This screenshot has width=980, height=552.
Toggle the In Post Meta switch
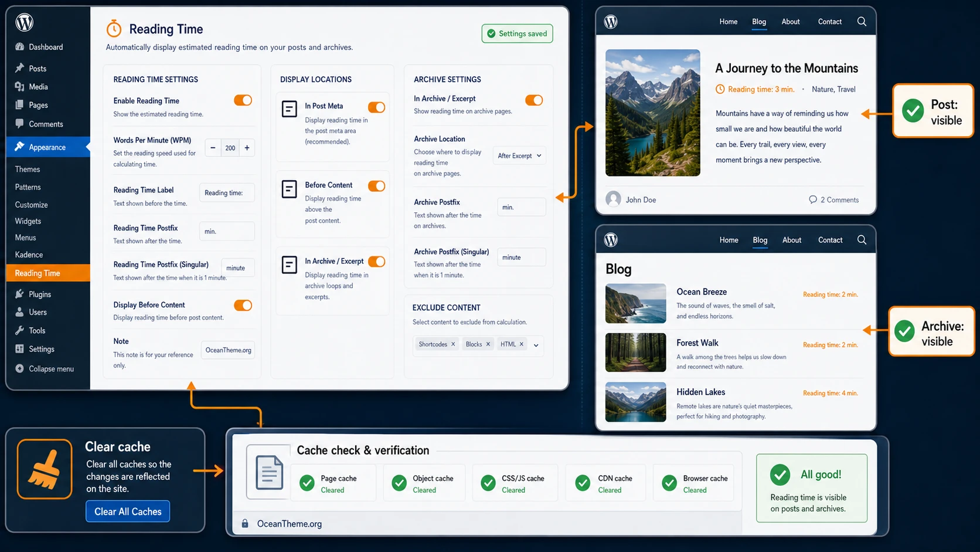tap(376, 107)
